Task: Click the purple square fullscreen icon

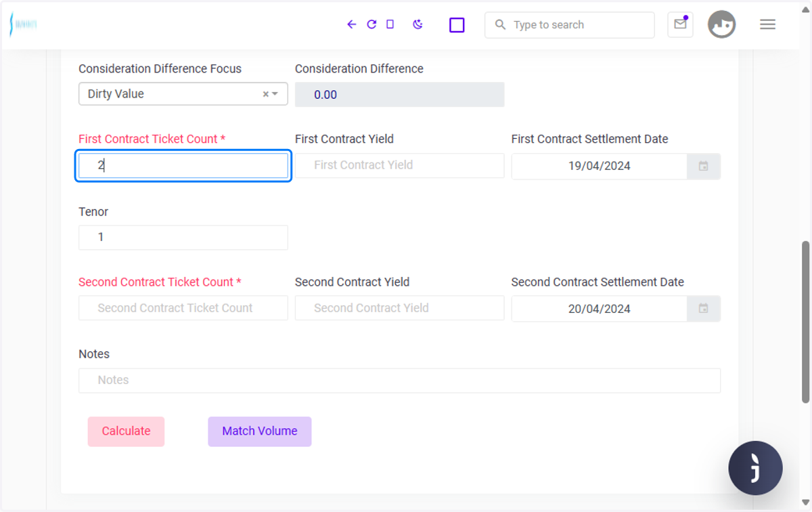Action: pos(457,25)
